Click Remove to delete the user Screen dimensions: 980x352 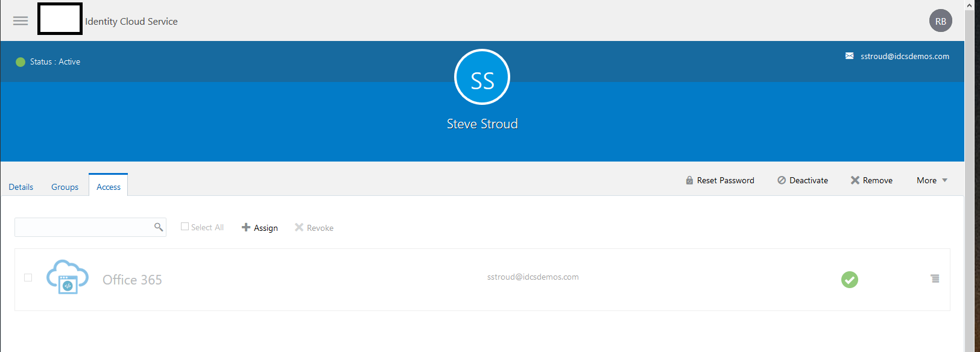click(871, 180)
